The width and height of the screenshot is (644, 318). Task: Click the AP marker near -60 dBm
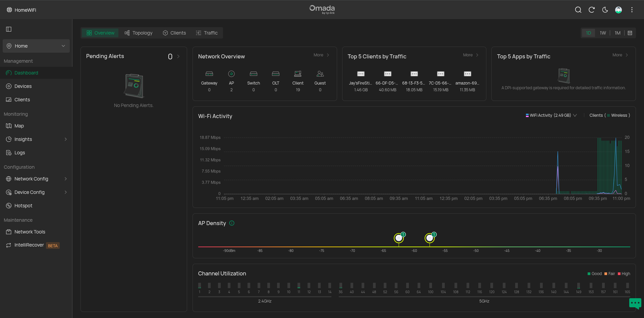[429, 238]
